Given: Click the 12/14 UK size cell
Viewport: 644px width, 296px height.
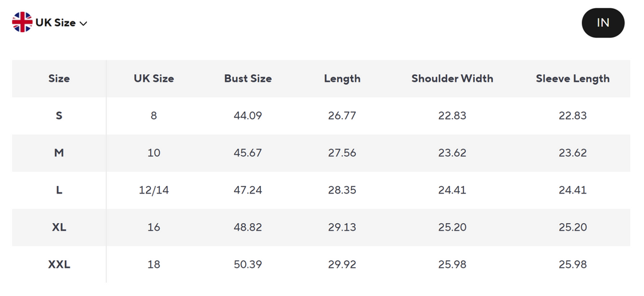Looking at the screenshot, I should click(x=153, y=190).
